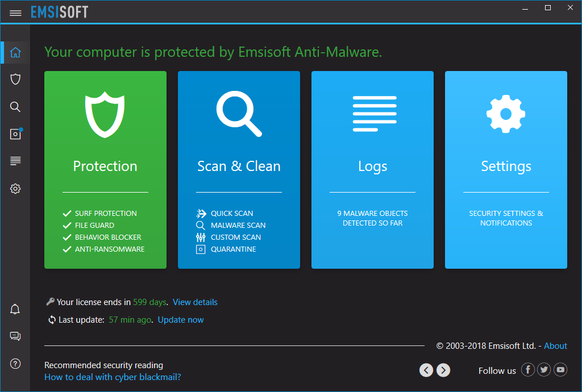Click the Update now link
The image size is (582, 392).
click(x=181, y=319)
